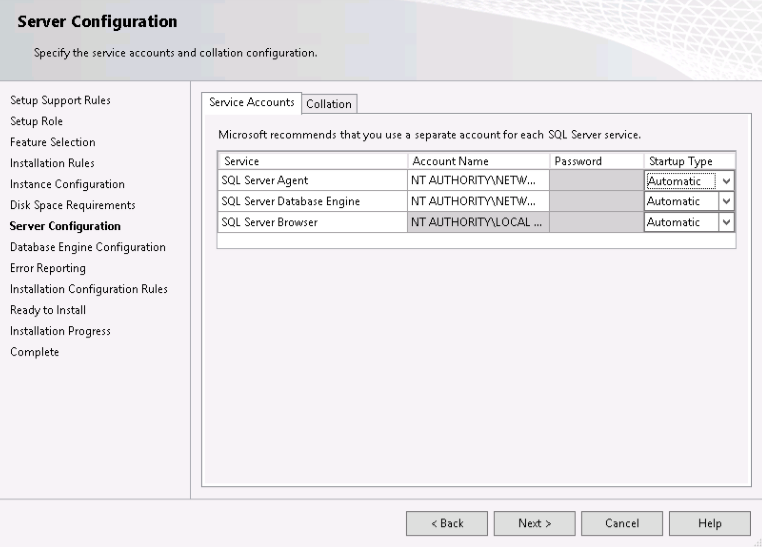Open Help for this page
This screenshot has height=547, width=762.
click(710, 523)
